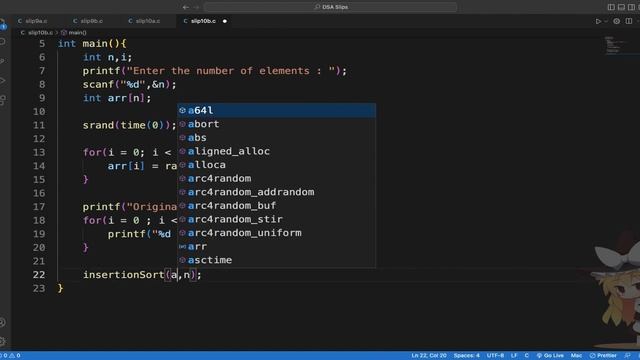This screenshot has width=640, height=360.
Task: Open the run options dropdown arrow
Action: [x=606, y=21]
